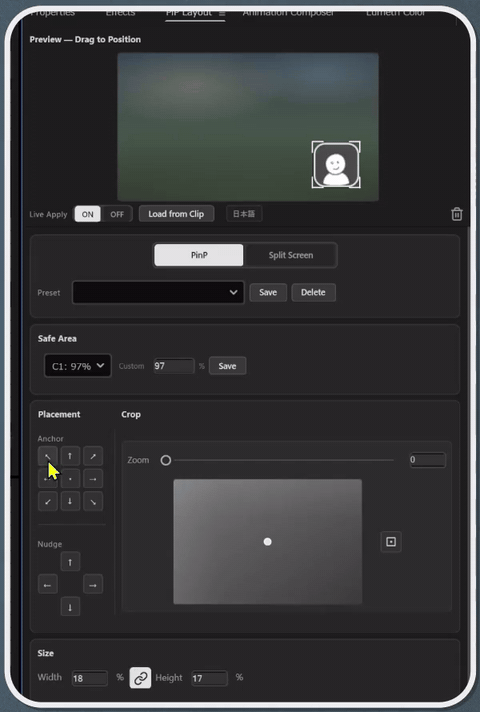Viewport: 480px width, 712px height.
Task: Click the trash delete icon
Action: point(456,214)
